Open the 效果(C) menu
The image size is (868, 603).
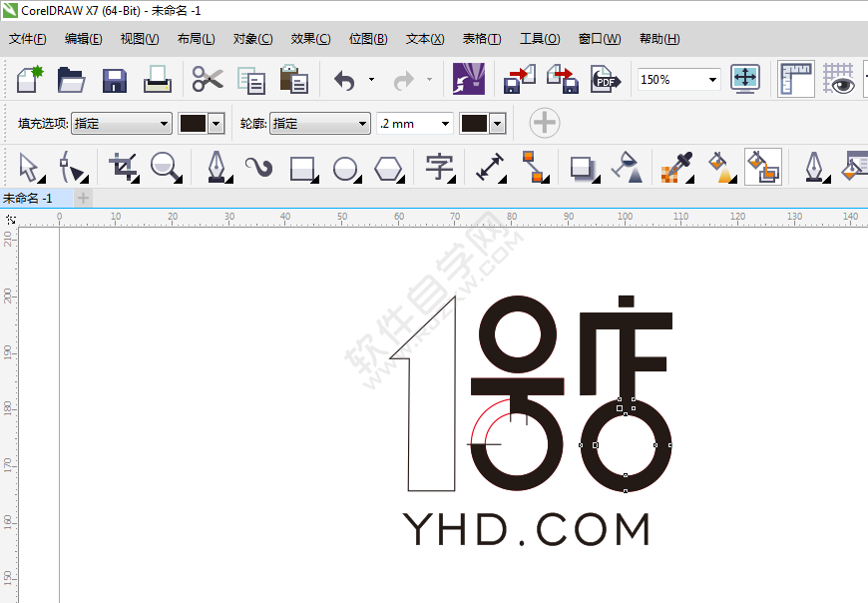[310, 39]
